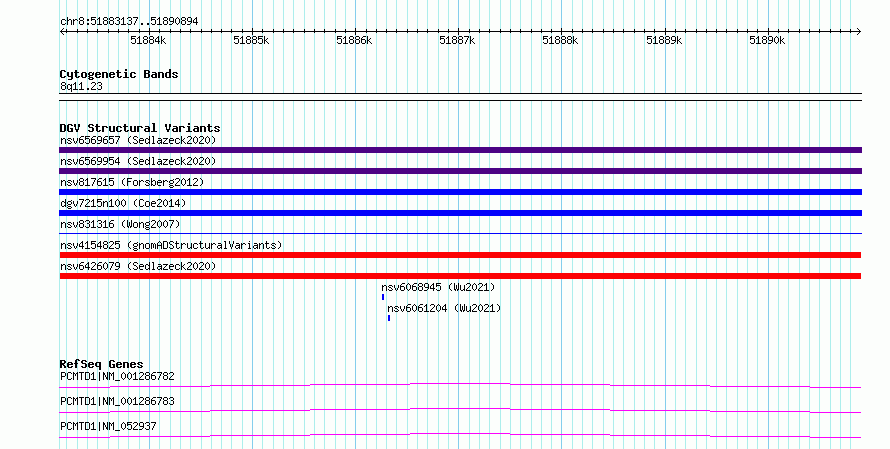Click the 51886k ruler tick label
This screenshot has width=890, height=449.
[354, 40]
